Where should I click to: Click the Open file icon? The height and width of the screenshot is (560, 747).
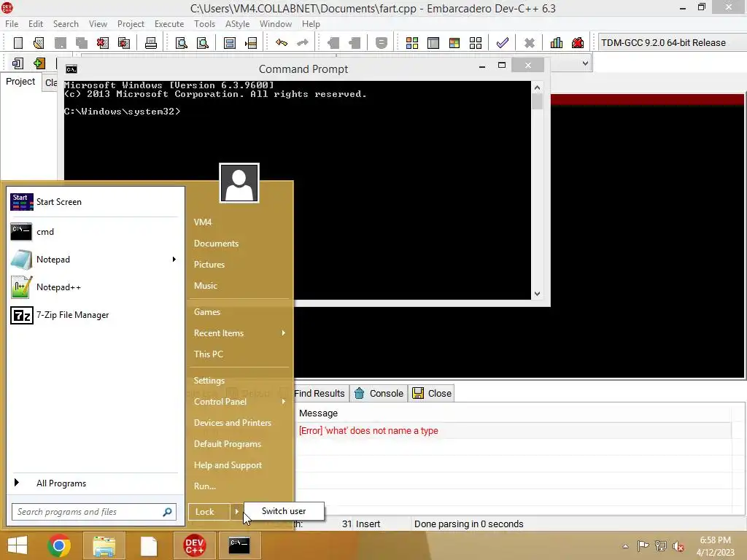(x=39, y=43)
